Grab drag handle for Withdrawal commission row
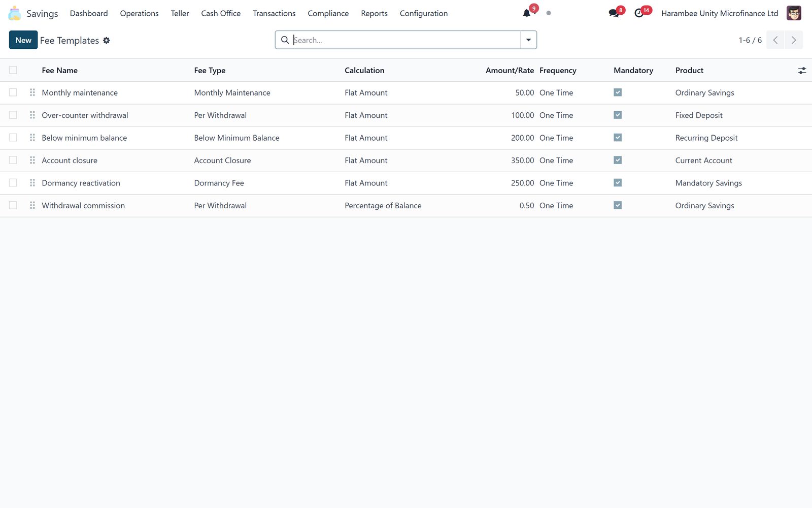Image resolution: width=812 pixels, height=508 pixels. pos(32,206)
